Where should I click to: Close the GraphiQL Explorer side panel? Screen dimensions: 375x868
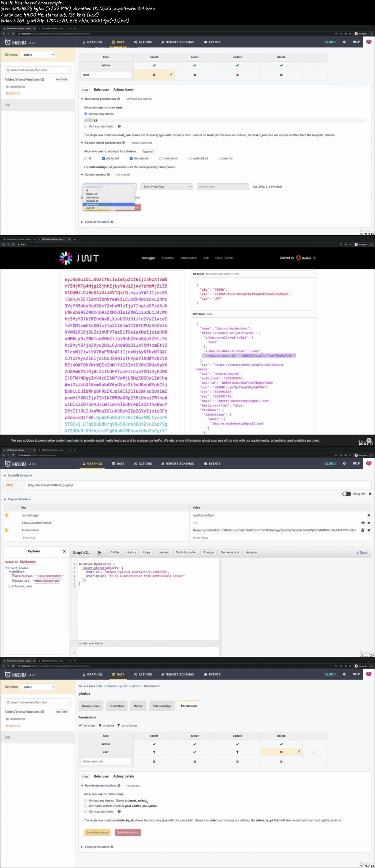click(64, 551)
